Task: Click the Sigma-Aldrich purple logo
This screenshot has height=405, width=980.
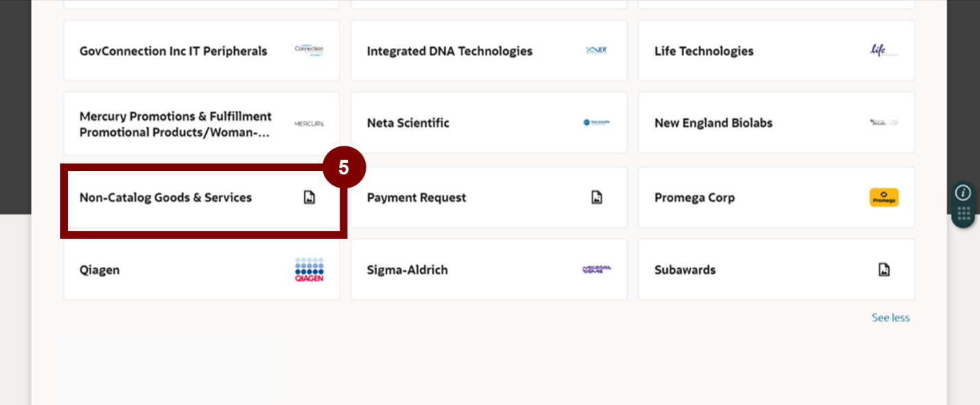Action: [x=596, y=270]
